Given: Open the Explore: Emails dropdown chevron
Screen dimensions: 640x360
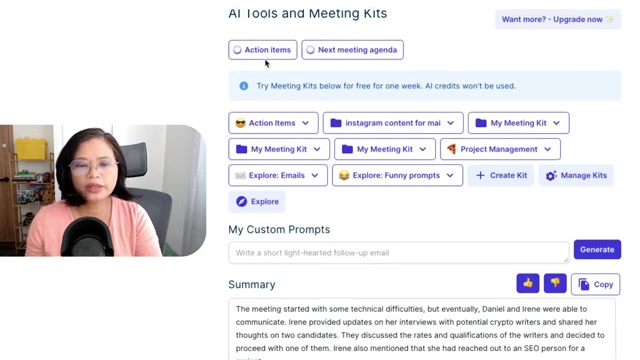Looking at the screenshot, I should pos(315,175).
